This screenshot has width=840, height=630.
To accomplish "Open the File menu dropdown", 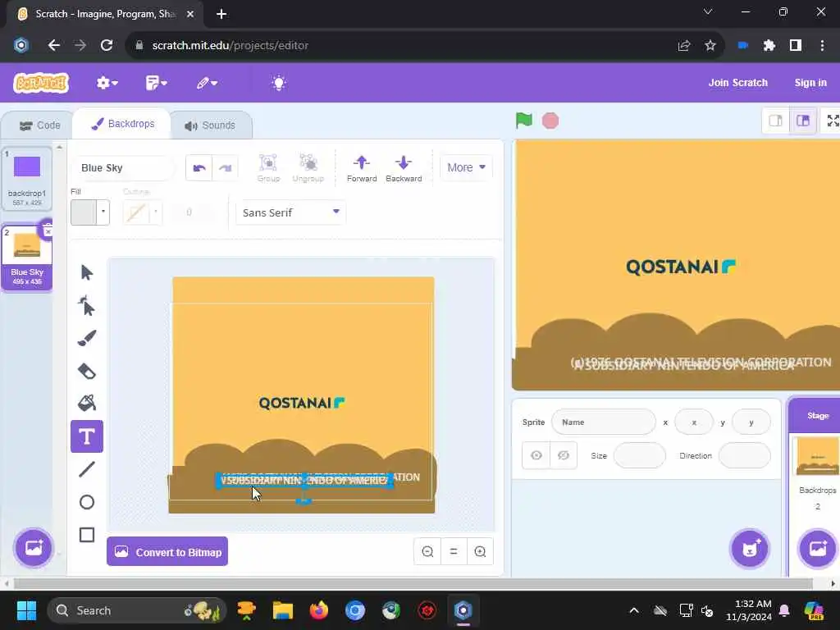I will click(x=157, y=83).
